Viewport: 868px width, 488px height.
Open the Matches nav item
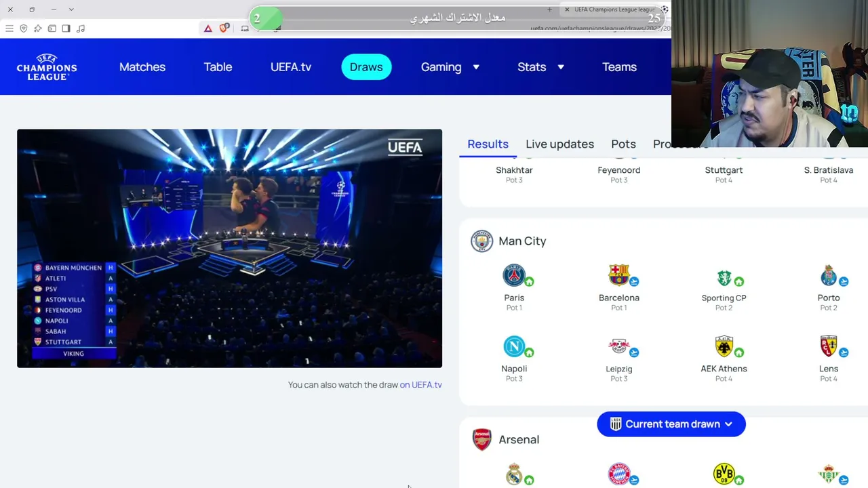[142, 67]
